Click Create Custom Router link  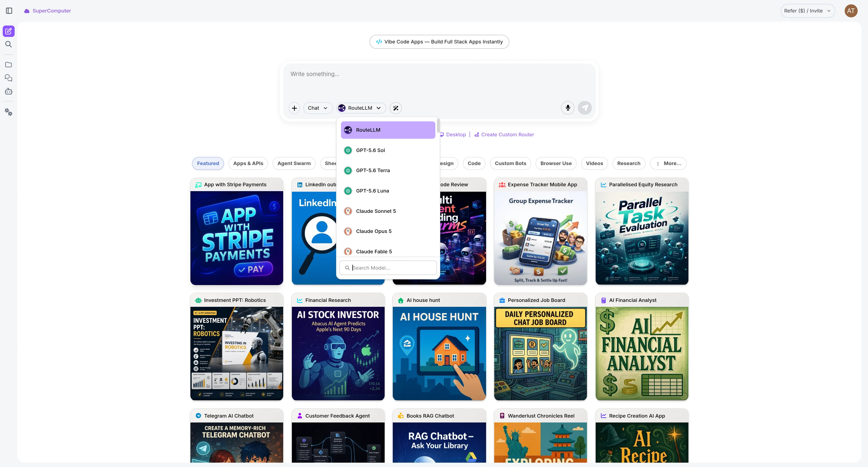[504, 135]
